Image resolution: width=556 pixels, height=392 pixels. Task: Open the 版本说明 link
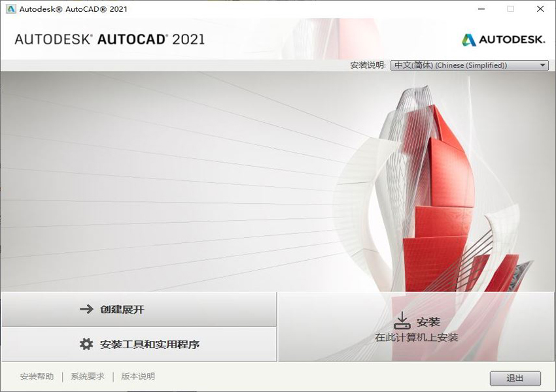(138, 376)
